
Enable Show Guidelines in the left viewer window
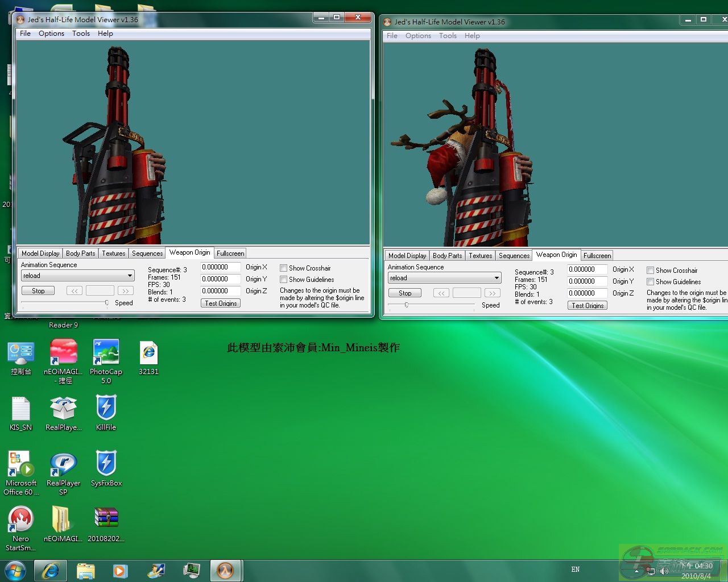pyautogui.click(x=283, y=280)
